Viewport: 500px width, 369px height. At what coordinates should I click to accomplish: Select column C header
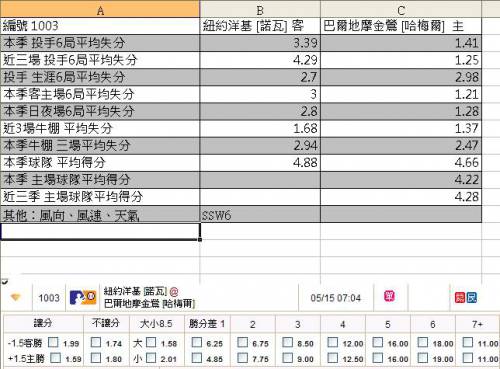(x=401, y=9)
